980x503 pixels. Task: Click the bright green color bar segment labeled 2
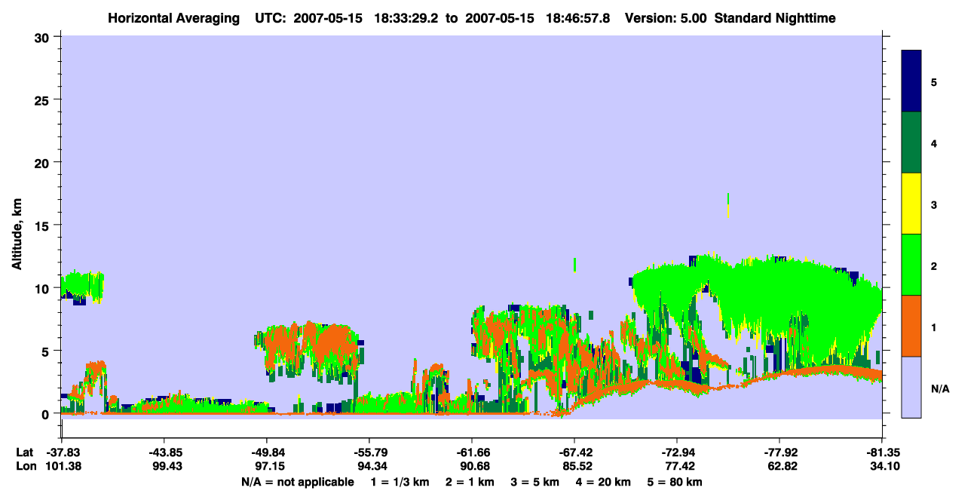pos(911,265)
